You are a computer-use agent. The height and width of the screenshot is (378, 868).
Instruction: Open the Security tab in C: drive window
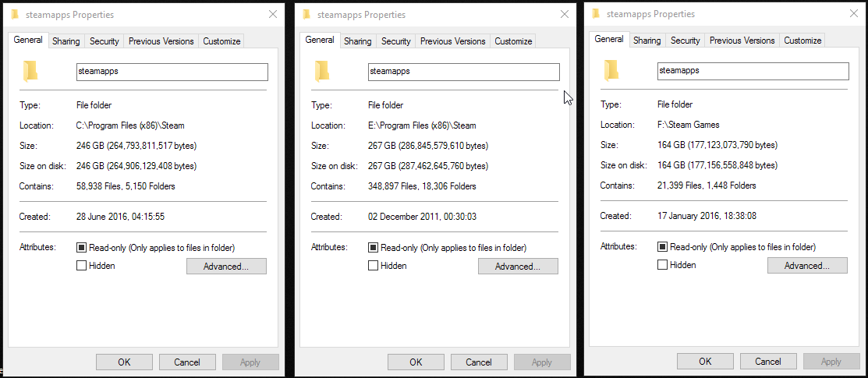(104, 41)
